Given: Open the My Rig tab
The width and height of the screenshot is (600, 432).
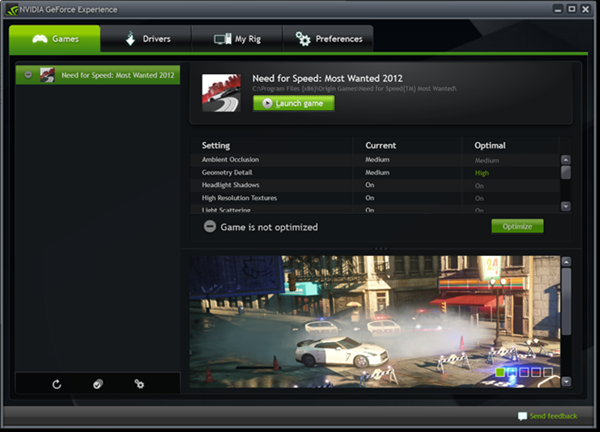Looking at the screenshot, I should point(237,39).
